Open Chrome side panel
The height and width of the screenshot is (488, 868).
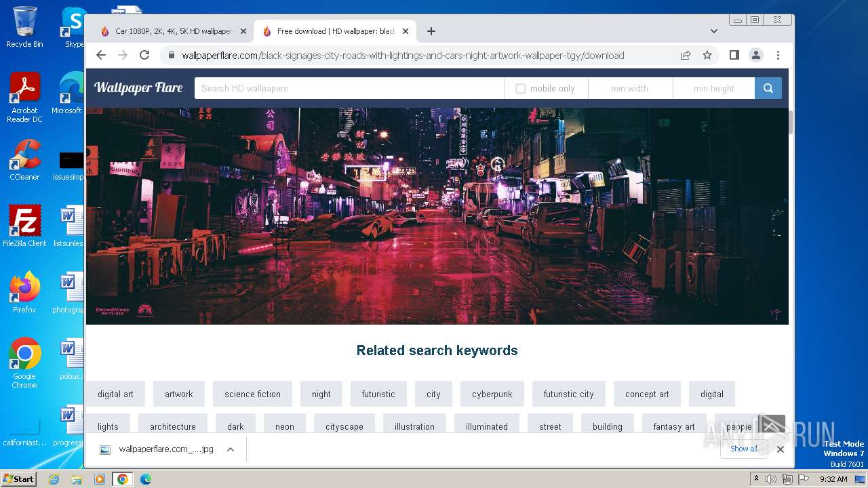tap(734, 55)
